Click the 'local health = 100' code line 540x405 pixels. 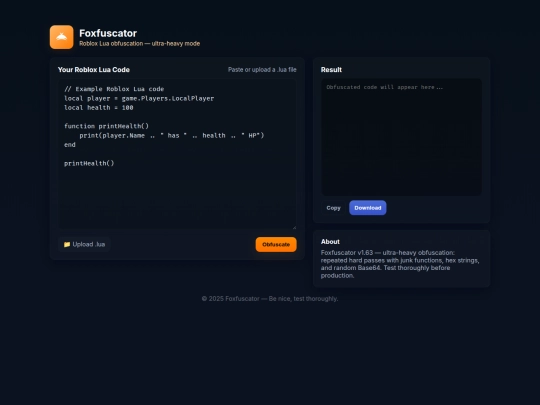(99, 108)
